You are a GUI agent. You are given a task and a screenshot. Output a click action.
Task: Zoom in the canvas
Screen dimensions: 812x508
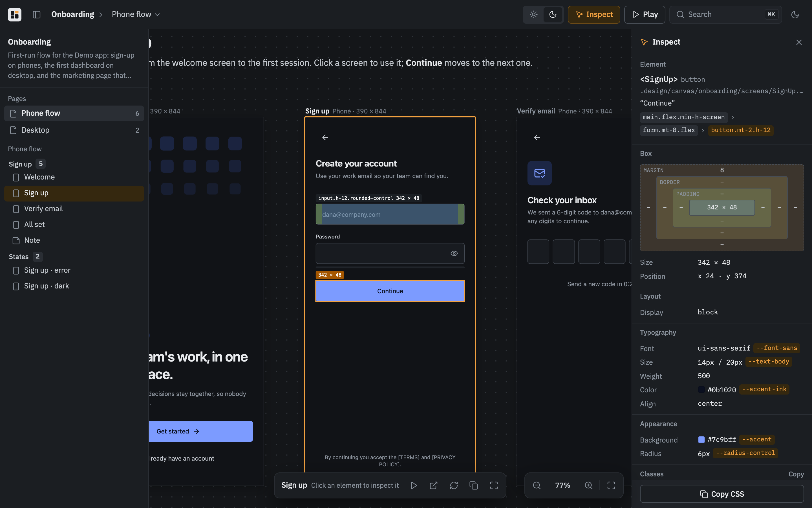pyautogui.click(x=588, y=485)
